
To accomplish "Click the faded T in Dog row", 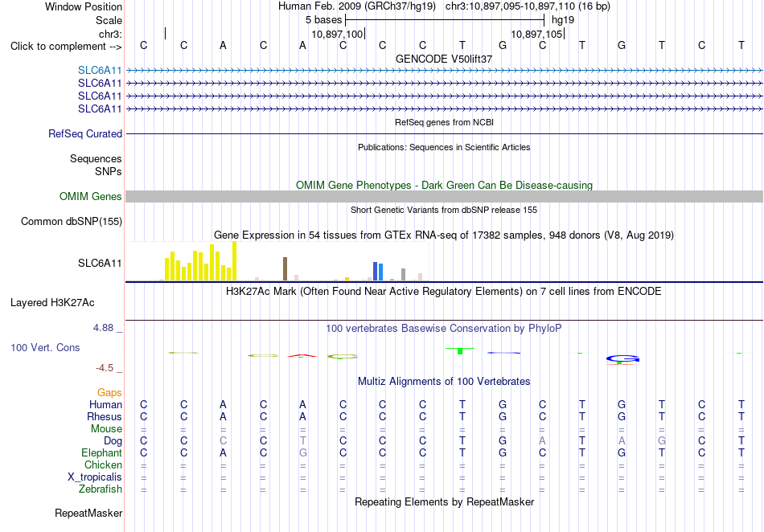I will point(302,441).
